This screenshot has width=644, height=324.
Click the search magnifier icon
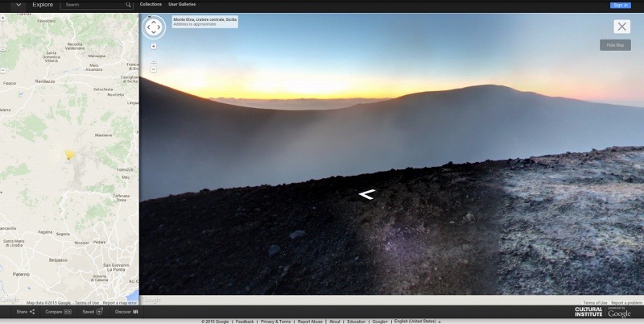tap(129, 5)
